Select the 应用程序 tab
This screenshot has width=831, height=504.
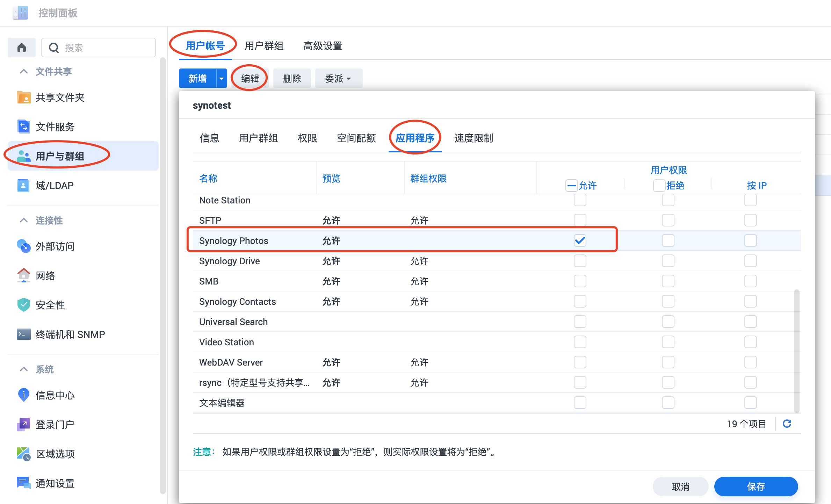click(415, 138)
